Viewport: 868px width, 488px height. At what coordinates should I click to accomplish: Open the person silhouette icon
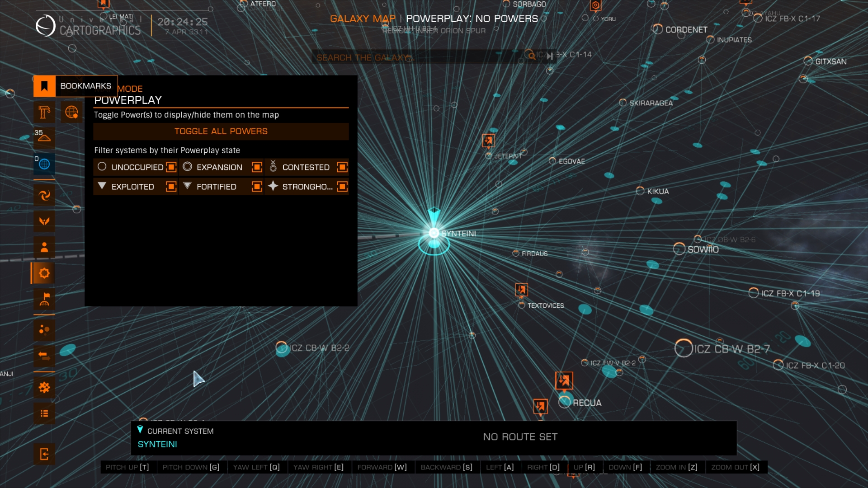pyautogui.click(x=44, y=247)
